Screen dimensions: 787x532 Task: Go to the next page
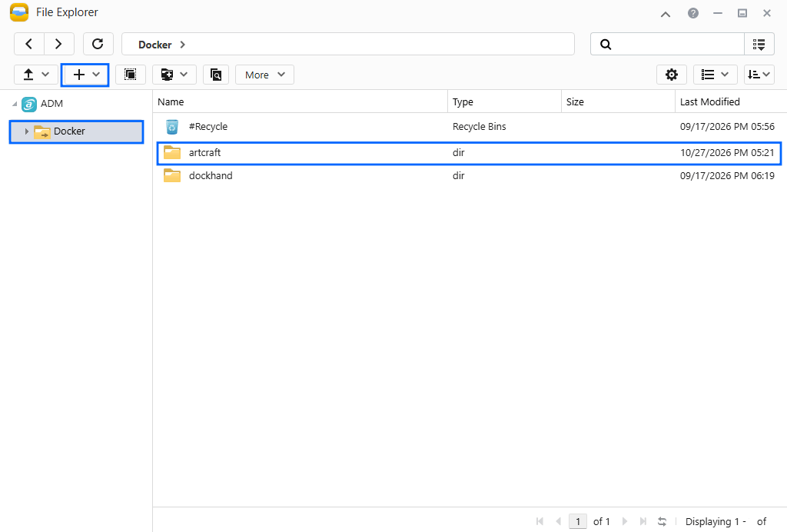[625, 521]
